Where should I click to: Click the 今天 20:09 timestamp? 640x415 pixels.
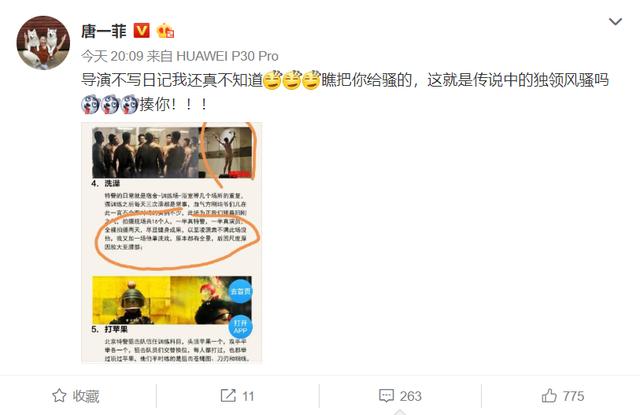click(x=112, y=56)
